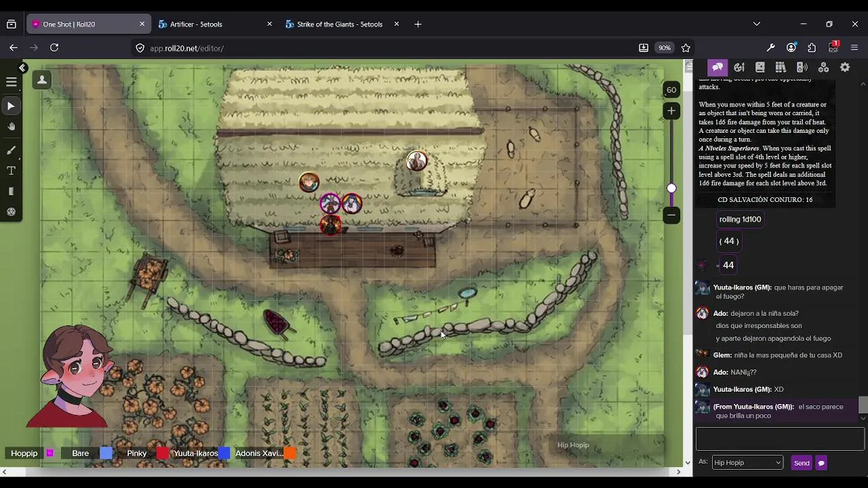The height and width of the screenshot is (488, 868).
Task: Open the red extension with badge
Action: 833,47
